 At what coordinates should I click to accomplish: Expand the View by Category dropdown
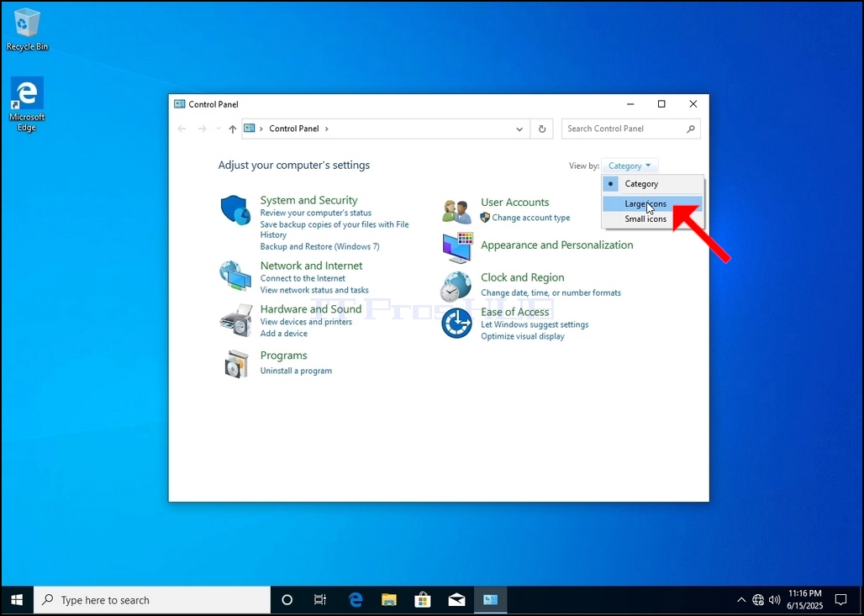coord(630,166)
